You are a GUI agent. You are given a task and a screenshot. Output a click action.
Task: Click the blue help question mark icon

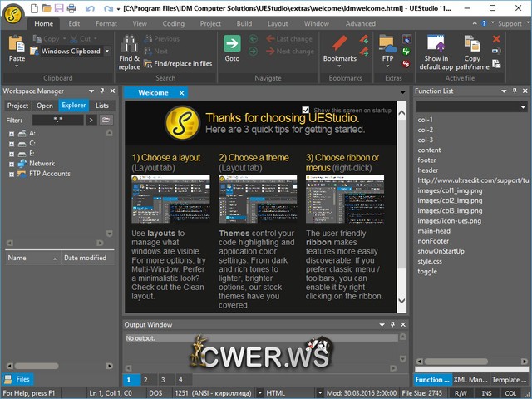point(484,23)
